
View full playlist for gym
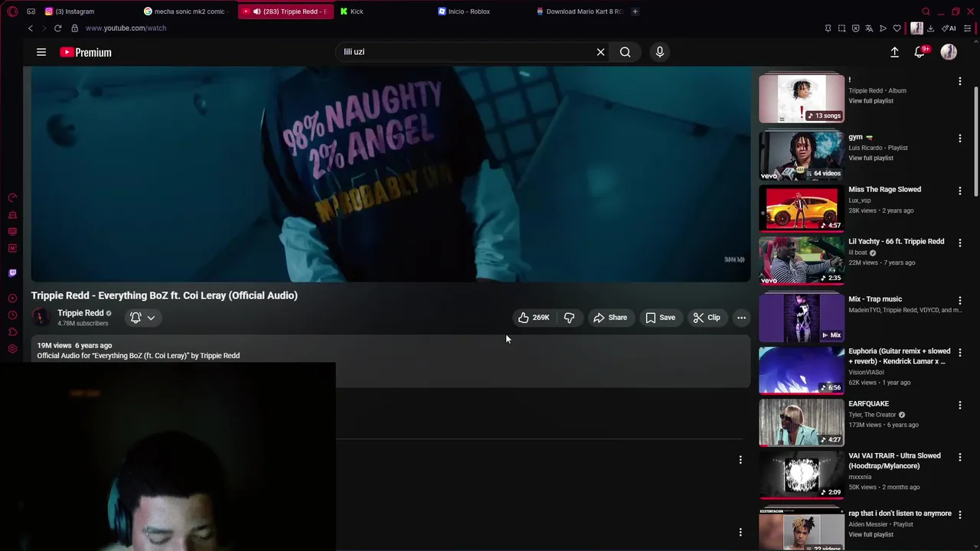point(871,158)
